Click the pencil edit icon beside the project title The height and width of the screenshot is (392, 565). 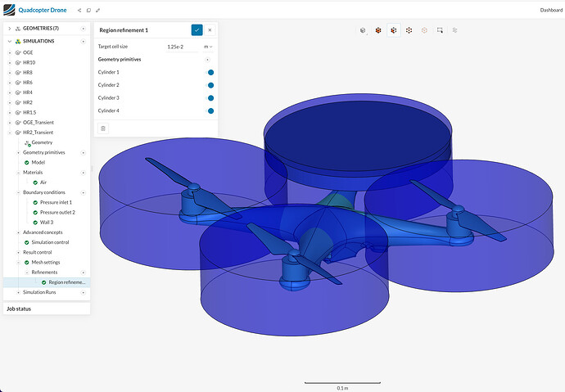(97, 11)
